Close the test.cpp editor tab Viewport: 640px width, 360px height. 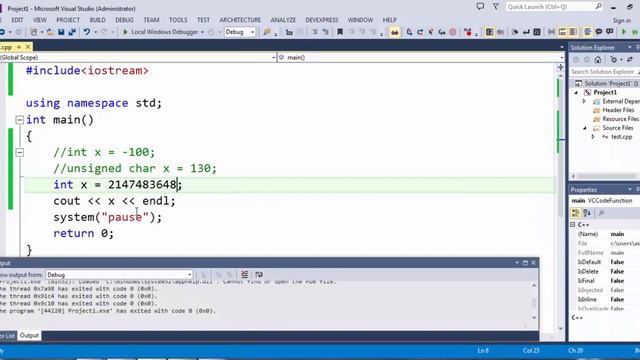[x=28, y=47]
